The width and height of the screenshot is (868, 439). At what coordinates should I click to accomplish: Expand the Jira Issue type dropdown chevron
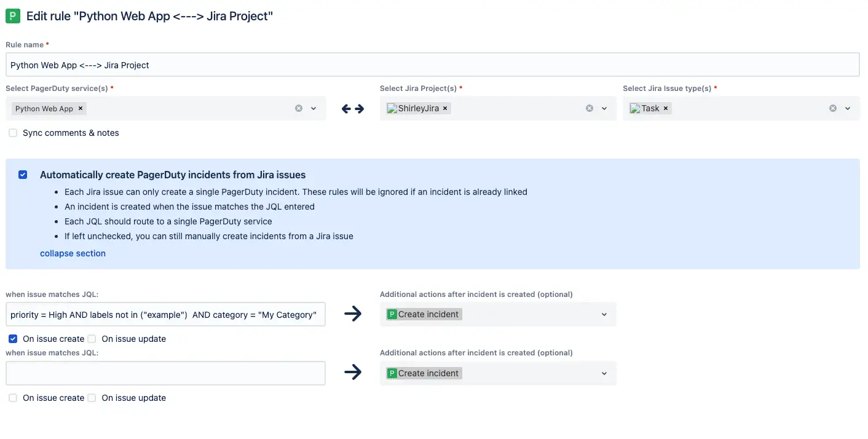pyautogui.click(x=848, y=108)
